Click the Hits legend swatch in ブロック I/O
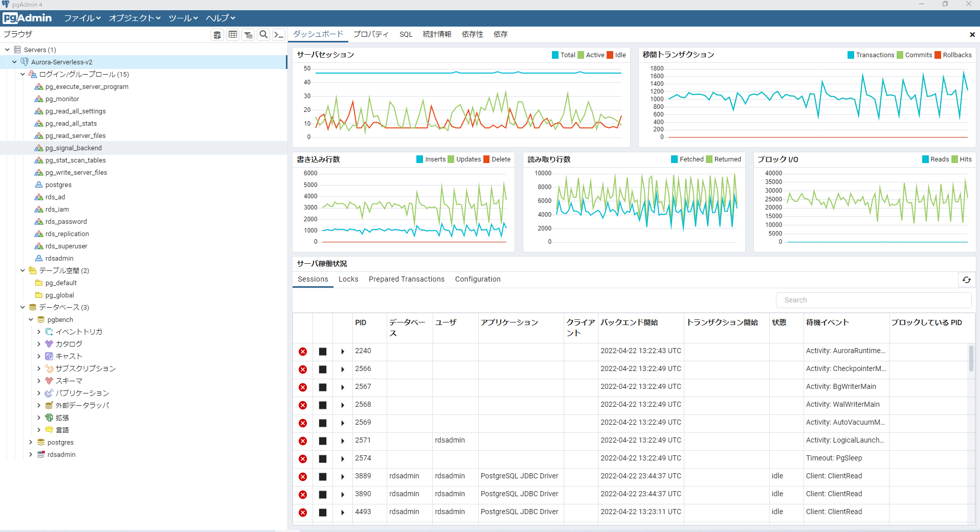Image resolution: width=980 pixels, height=532 pixels. tap(955, 159)
